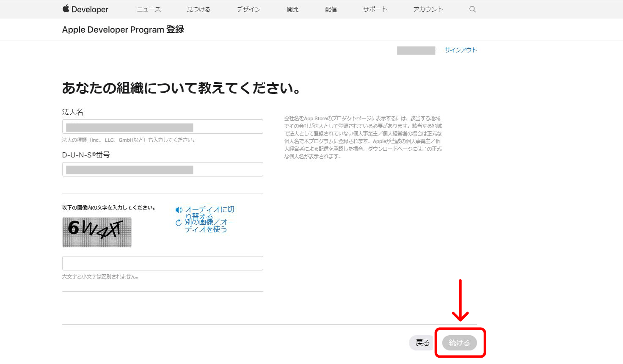This screenshot has height=364, width=623.
Task: Click into the D-U-N-S番号 field
Action: [x=163, y=169]
